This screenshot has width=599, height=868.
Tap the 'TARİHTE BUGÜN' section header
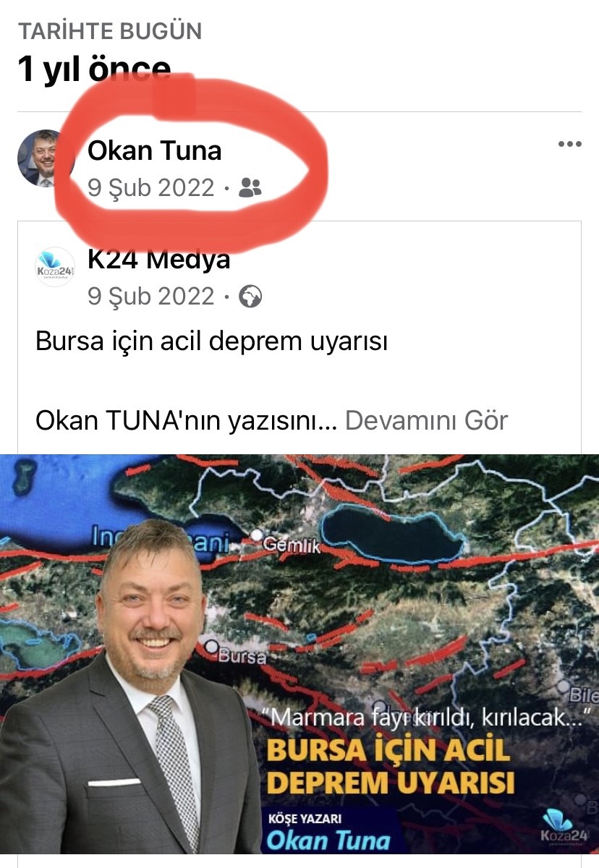point(110,32)
